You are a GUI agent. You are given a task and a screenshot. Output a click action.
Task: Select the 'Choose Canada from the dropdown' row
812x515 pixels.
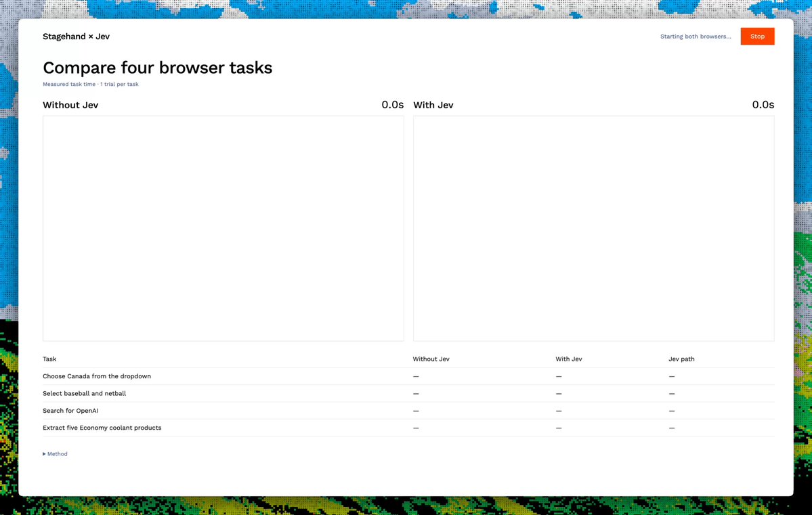[408, 376]
